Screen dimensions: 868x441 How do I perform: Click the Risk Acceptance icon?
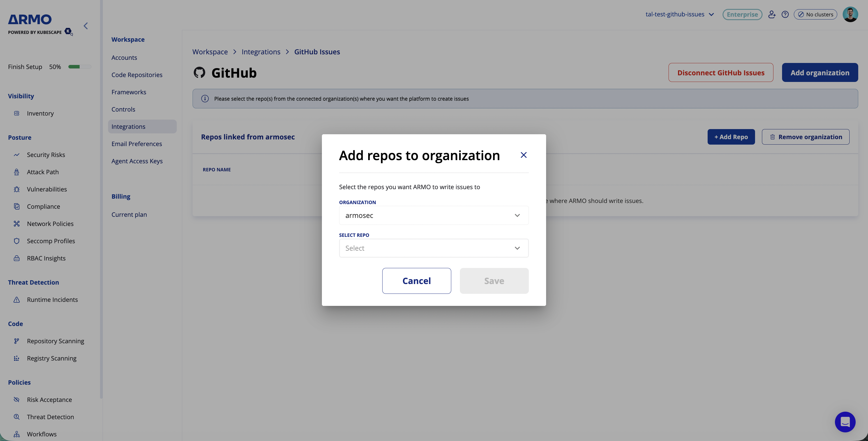(x=16, y=400)
